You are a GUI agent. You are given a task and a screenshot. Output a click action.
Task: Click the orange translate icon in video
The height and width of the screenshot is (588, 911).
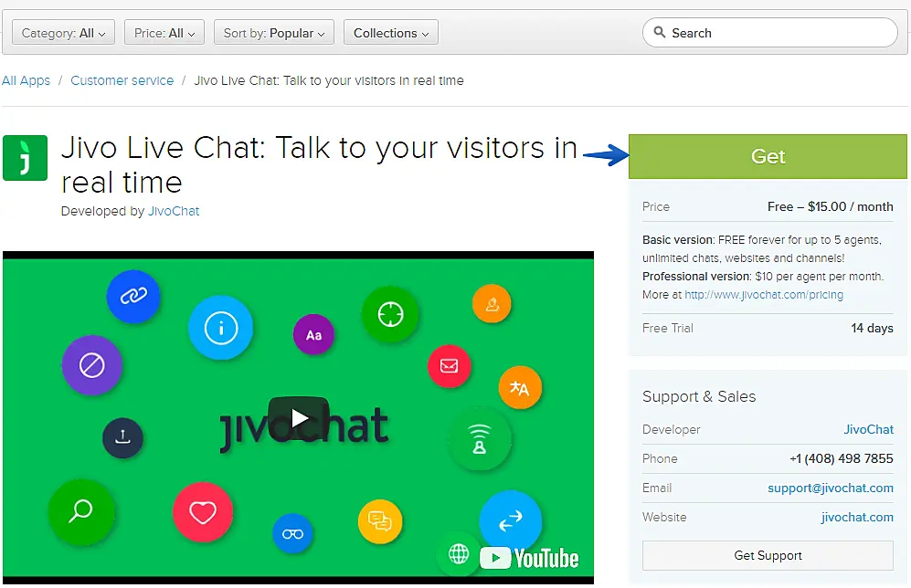[520, 387]
